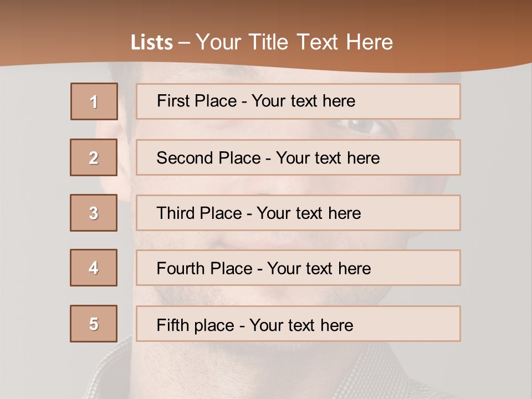Image resolution: width=532 pixels, height=399 pixels.
Task: Click 'Your Title Text Here' in heading
Action: [294, 42]
